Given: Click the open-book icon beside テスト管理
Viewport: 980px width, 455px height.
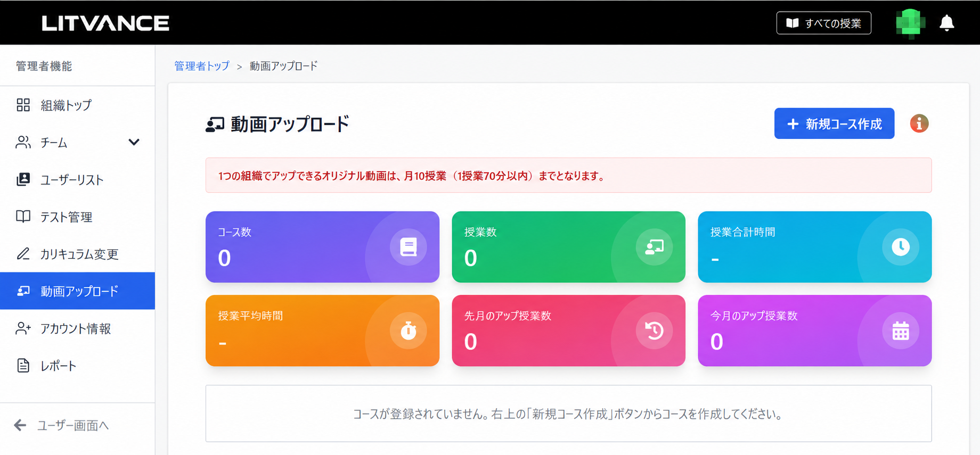Looking at the screenshot, I should point(23,217).
